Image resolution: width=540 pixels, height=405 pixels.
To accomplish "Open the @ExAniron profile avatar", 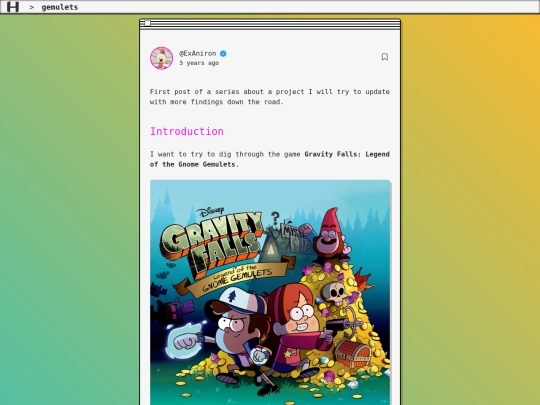I will (x=162, y=58).
